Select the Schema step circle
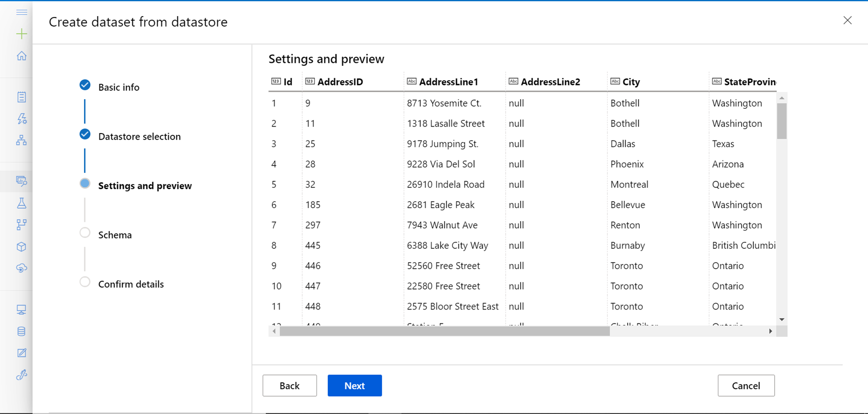The height and width of the screenshot is (414, 868). (85, 233)
